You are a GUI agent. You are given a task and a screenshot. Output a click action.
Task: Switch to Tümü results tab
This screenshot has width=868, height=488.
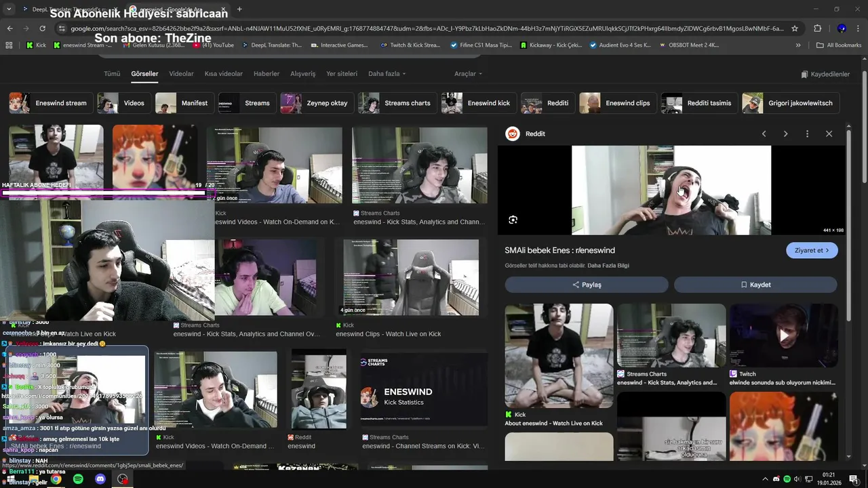click(112, 74)
